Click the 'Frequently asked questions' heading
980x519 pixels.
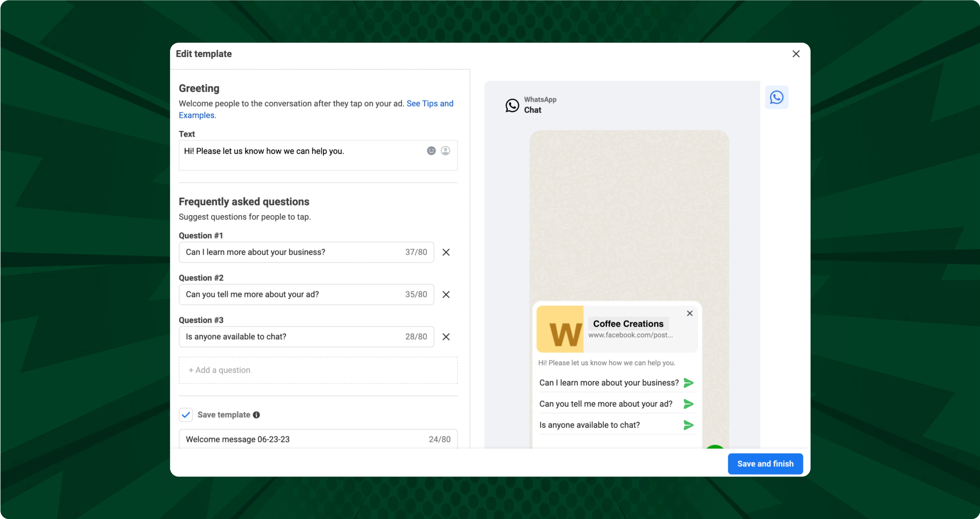[244, 202]
